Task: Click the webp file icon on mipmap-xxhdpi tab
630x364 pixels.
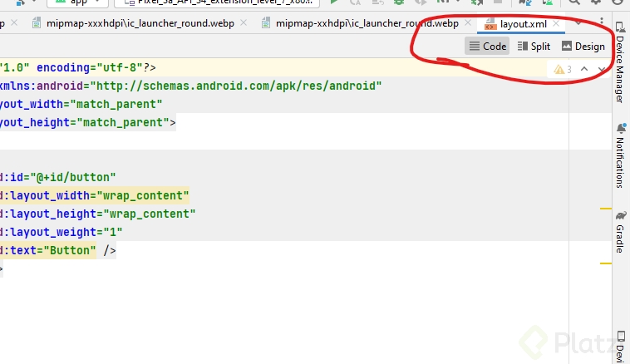Action: point(266,23)
